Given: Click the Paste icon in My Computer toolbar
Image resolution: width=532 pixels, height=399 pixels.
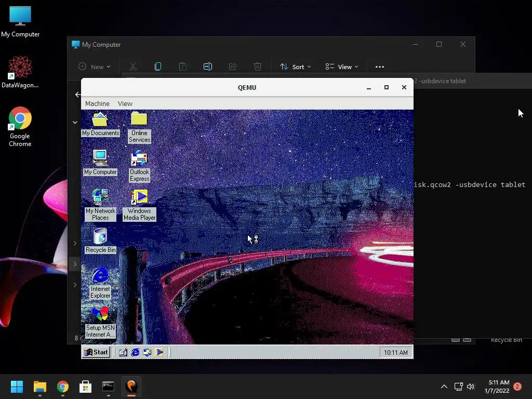Looking at the screenshot, I should click(x=182, y=67).
